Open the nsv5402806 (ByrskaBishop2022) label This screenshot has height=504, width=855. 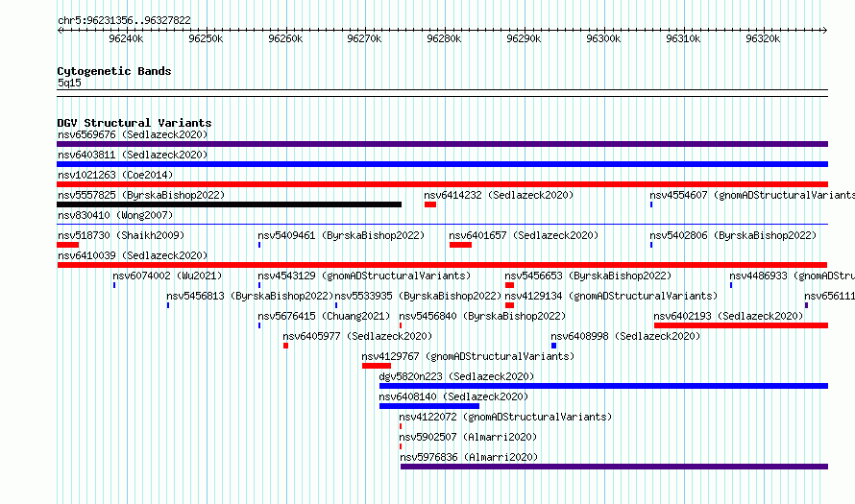tap(733, 235)
